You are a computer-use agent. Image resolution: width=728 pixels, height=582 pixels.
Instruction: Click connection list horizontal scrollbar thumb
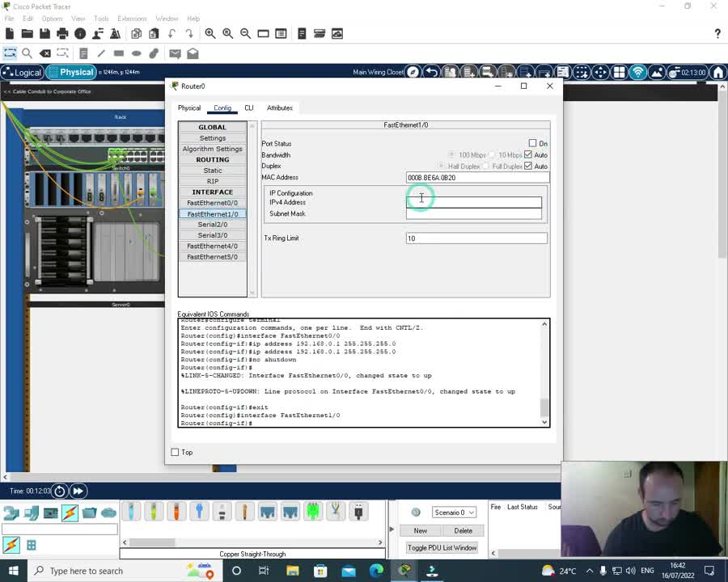(152, 542)
